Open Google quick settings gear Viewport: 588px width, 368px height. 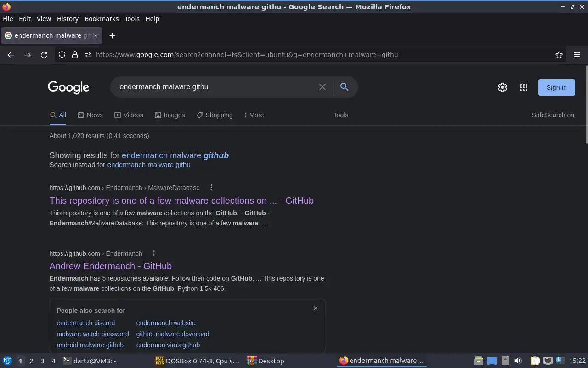[503, 87]
